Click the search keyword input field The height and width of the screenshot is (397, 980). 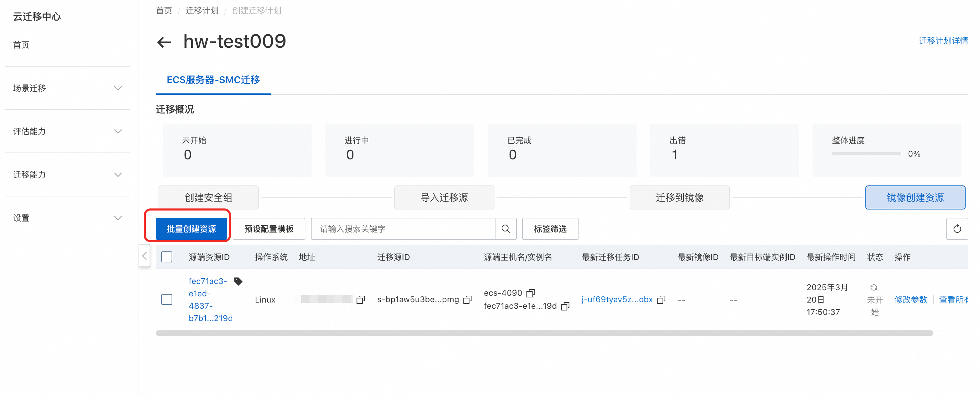(402, 229)
